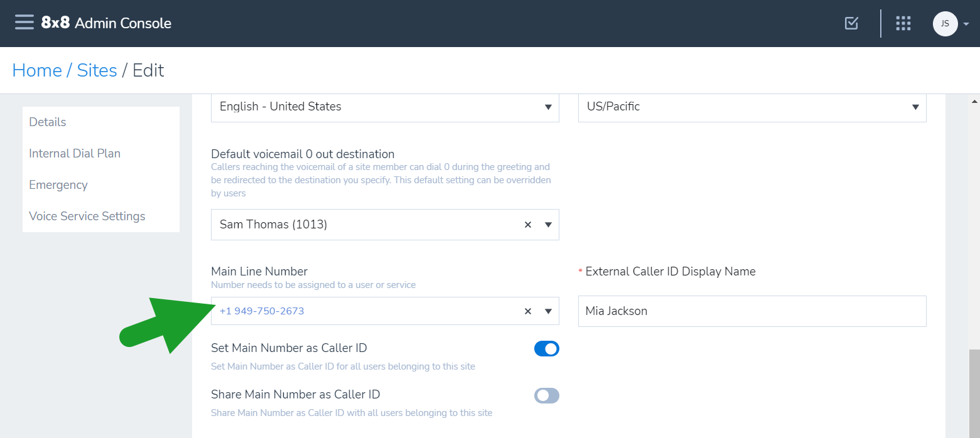This screenshot has width=980, height=438.
Task: Go to Sites breadcrumb link
Action: point(97,70)
